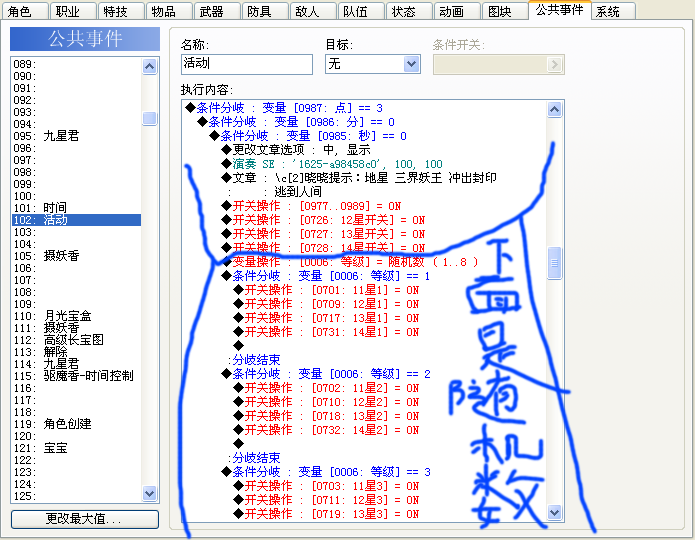Select command 条件分歧 [0006: 等级] == 1
Image resolution: width=695 pixels, height=540 pixels.
pos(326,276)
